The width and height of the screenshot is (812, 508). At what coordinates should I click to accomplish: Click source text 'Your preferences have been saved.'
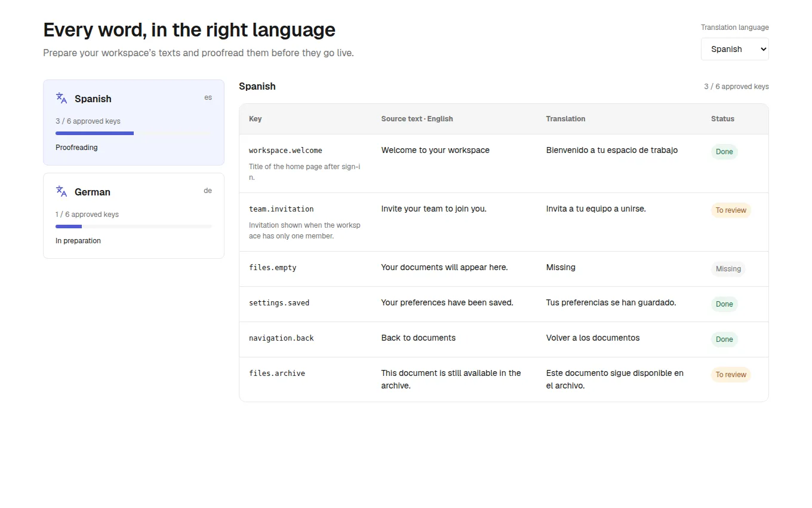coord(447,303)
